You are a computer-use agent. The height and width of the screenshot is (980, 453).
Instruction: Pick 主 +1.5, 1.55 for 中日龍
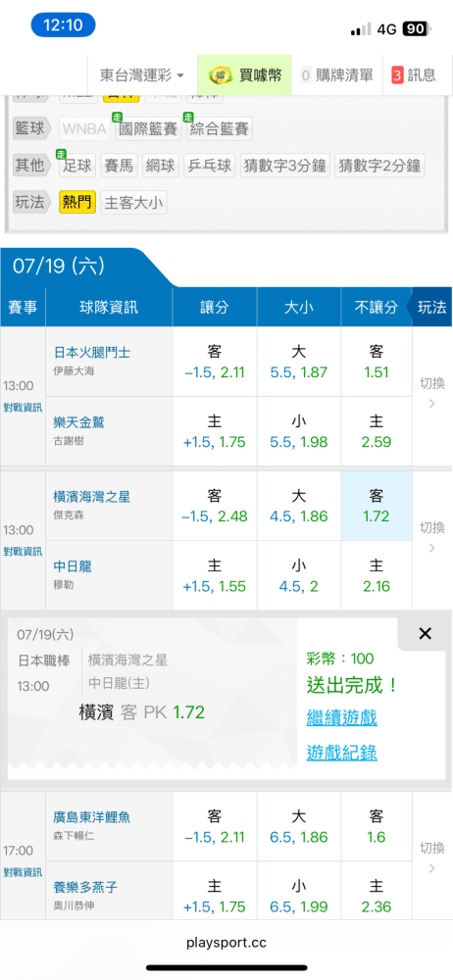point(215,575)
